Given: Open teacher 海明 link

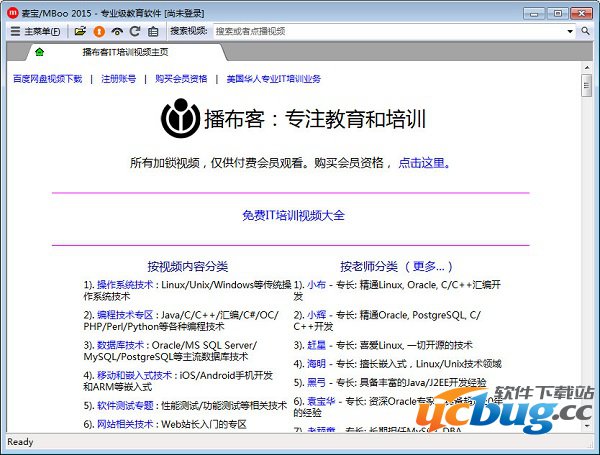Looking at the screenshot, I should point(316,364).
